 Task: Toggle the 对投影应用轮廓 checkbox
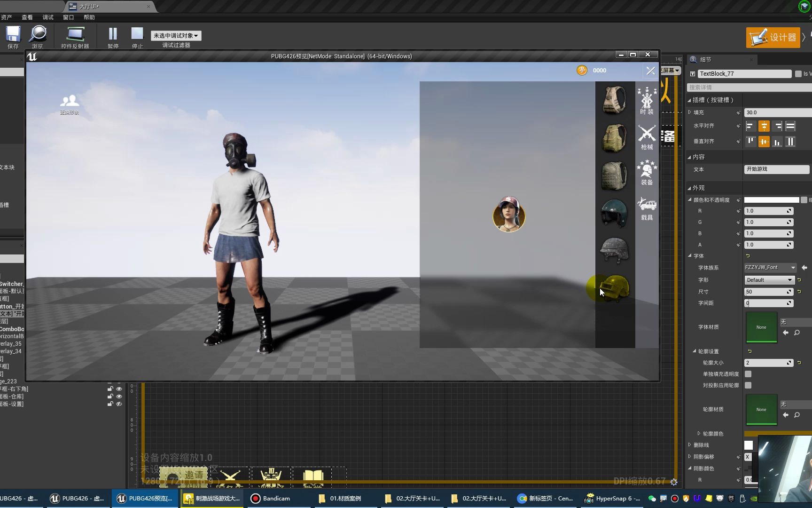(748, 385)
